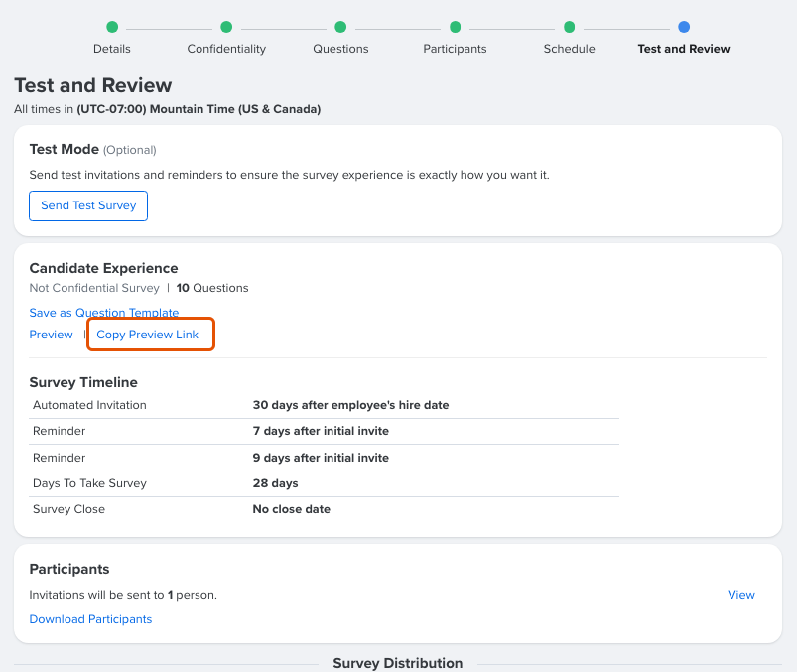Viewport: 797px width, 672px height.
Task: Click the green Participants step indicator circle
Action: coord(455,29)
